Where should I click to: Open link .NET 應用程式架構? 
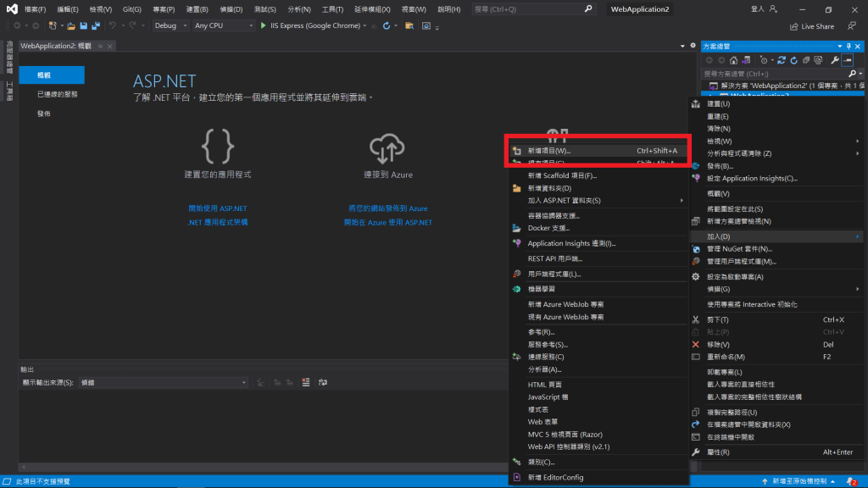click(218, 223)
